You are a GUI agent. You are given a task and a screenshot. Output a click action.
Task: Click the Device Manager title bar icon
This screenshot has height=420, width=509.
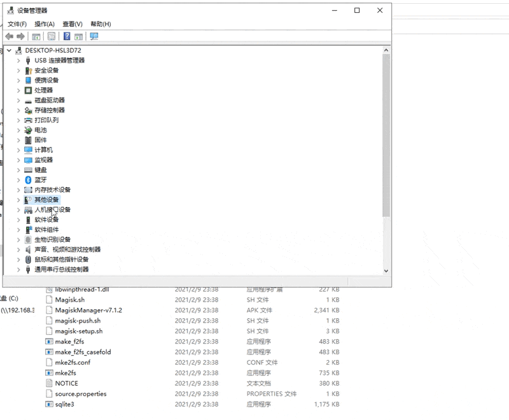pos(11,10)
